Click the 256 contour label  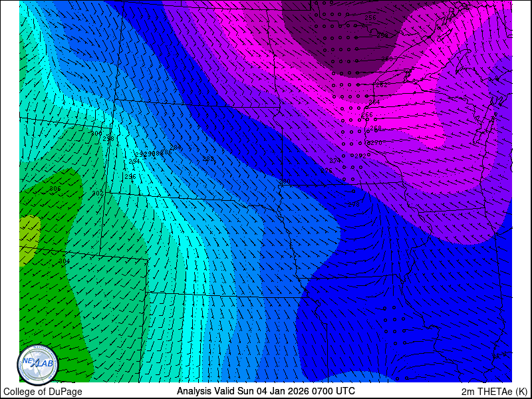pos(370,18)
